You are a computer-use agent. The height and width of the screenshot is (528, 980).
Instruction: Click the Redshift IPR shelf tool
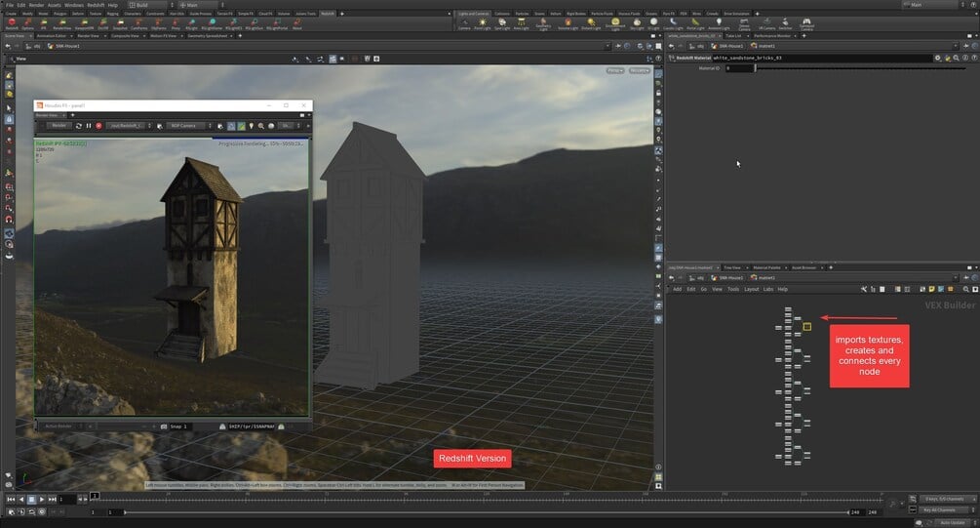tap(43, 23)
